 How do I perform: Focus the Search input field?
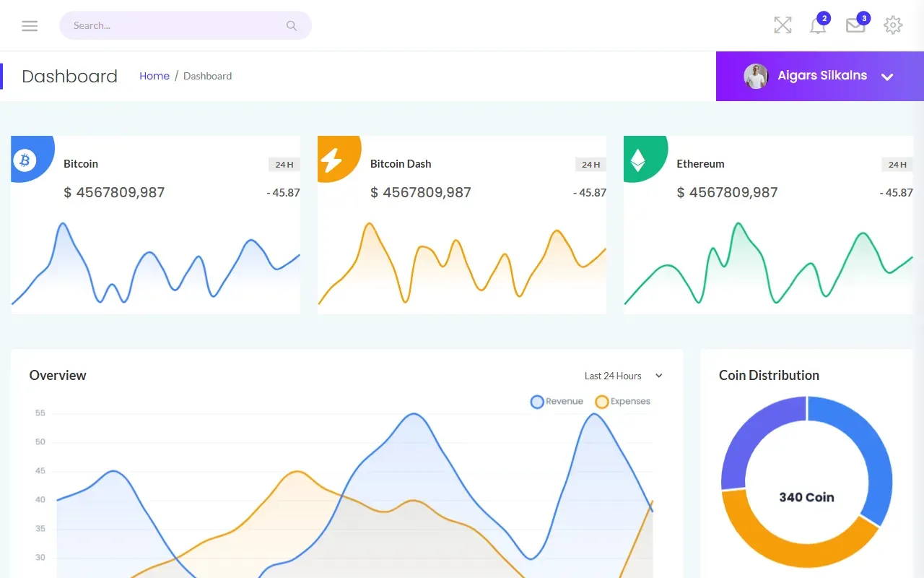(186, 25)
